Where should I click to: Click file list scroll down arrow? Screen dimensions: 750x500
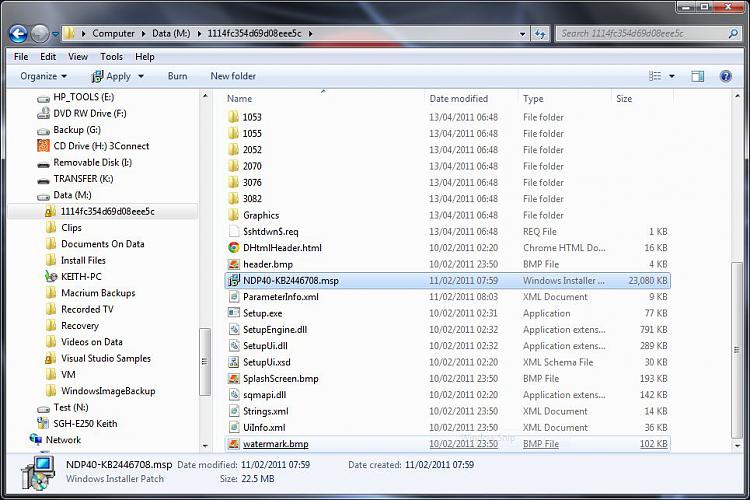(x=737, y=445)
